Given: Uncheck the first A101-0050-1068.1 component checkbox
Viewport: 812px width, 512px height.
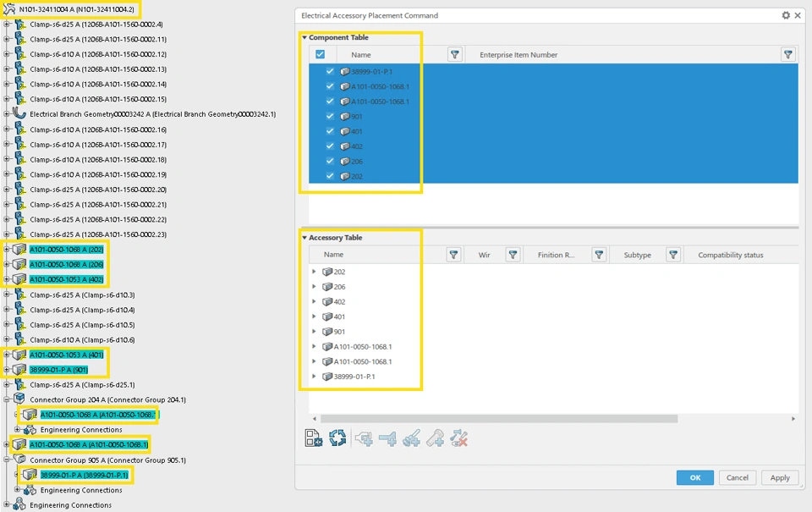Looking at the screenshot, I should click(x=330, y=86).
